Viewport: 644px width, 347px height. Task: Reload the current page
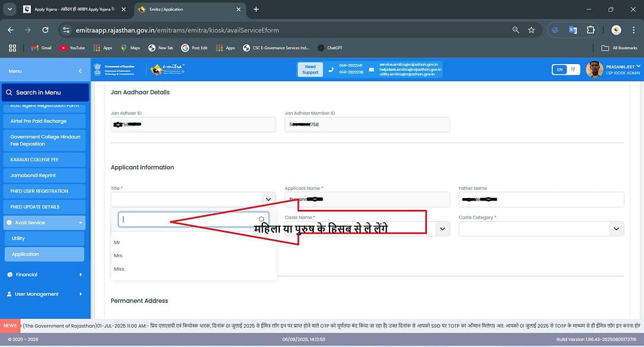[45, 30]
